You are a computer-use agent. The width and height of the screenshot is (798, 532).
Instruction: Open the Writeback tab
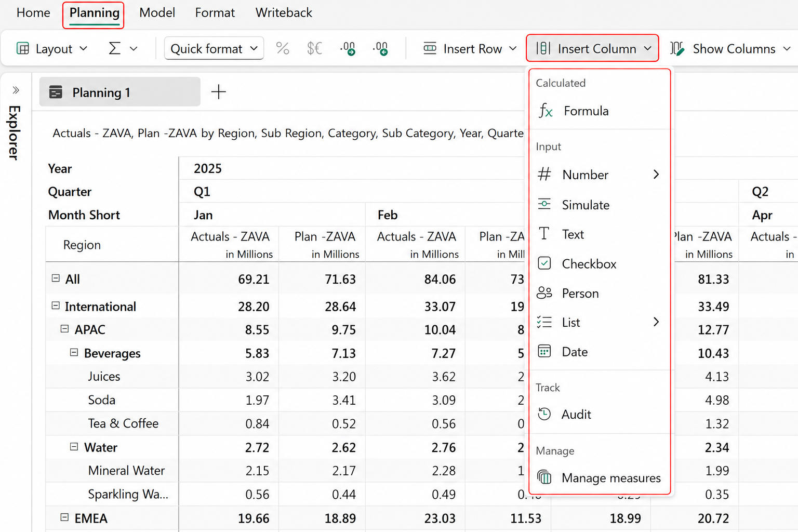(284, 12)
